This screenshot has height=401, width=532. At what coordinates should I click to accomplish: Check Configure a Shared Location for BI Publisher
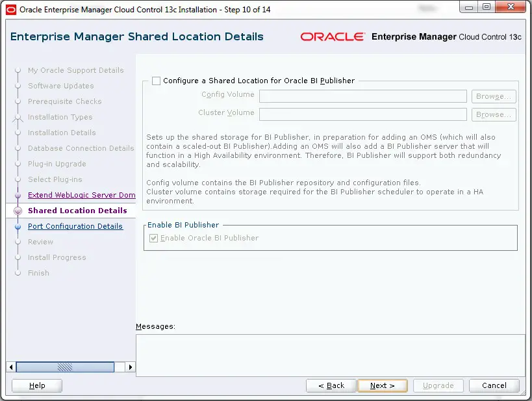click(x=156, y=81)
